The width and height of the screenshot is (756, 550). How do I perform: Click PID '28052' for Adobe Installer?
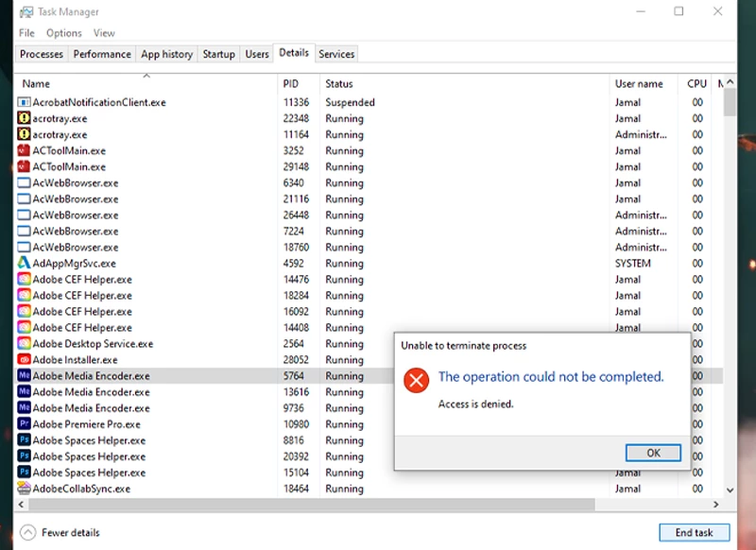[296, 360]
